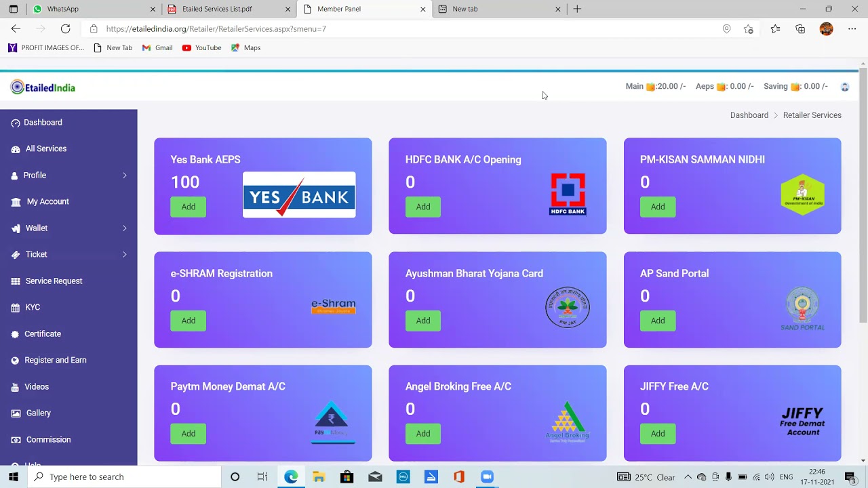
Task: Click the KYC calendar icon
Action: pos(16,308)
